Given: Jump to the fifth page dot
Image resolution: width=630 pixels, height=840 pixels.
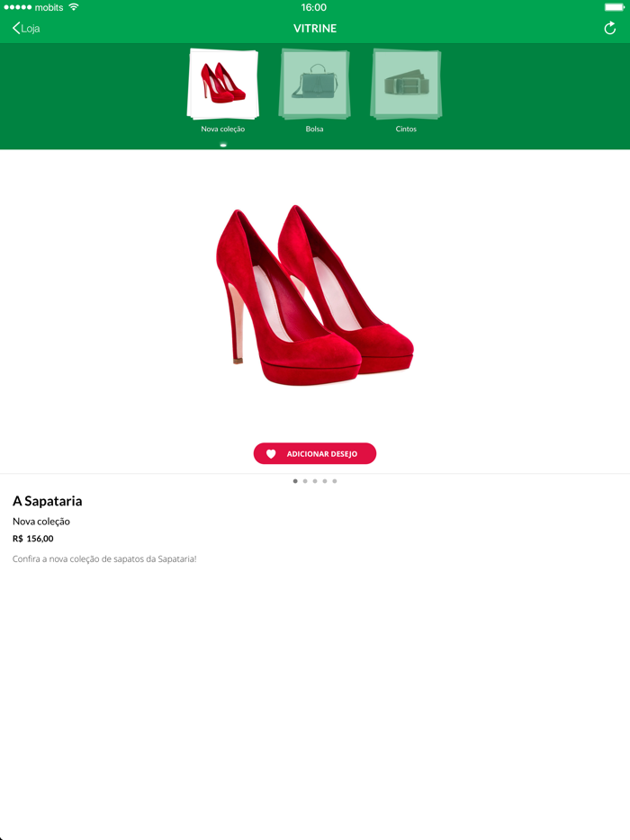Looking at the screenshot, I should click(x=335, y=481).
